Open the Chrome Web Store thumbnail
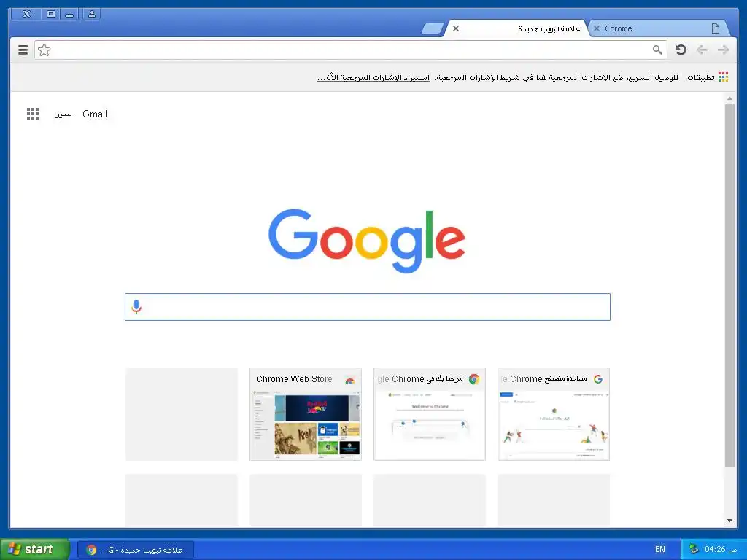747x560 pixels. (x=306, y=414)
